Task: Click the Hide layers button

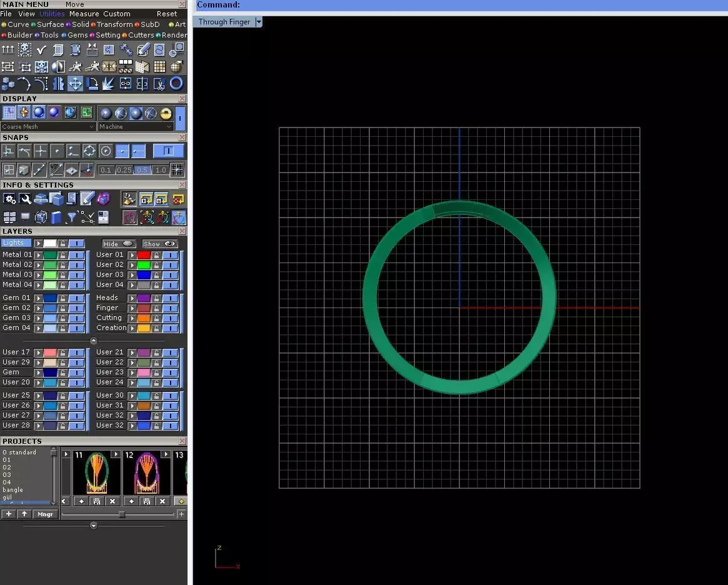Action: click(118, 244)
